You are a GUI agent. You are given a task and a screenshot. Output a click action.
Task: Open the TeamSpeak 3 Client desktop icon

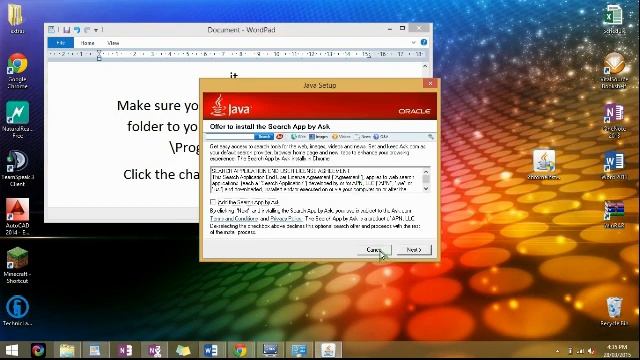pos(18,168)
